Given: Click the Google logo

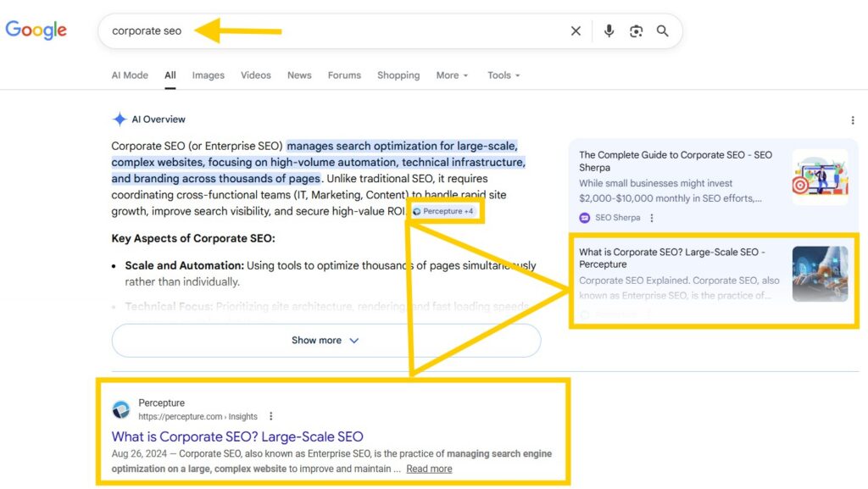Looking at the screenshot, I should (36, 31).
